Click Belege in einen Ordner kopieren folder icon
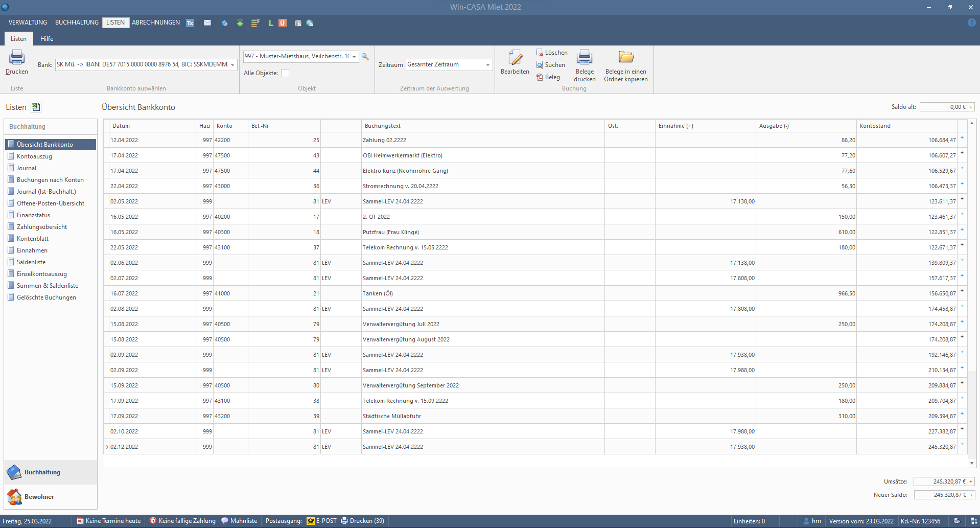The height and width of the screenshot is (528, 980). pyautogui.click(x=626, y=57)
